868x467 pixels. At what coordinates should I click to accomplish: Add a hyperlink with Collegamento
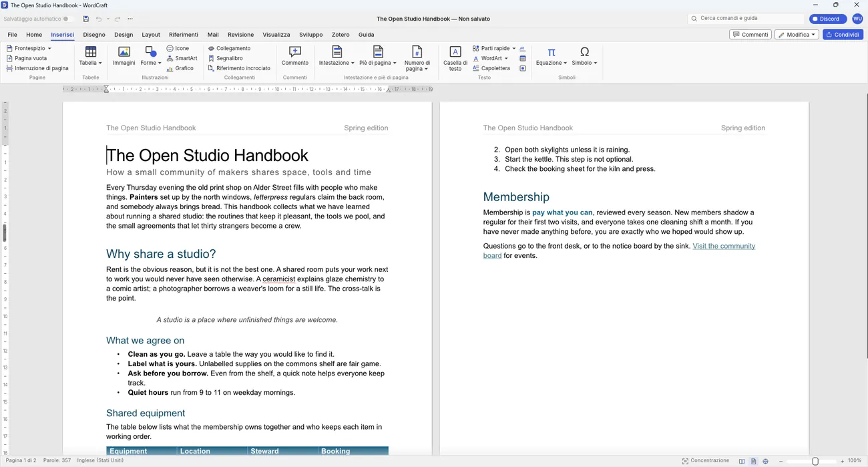point(229,48)
